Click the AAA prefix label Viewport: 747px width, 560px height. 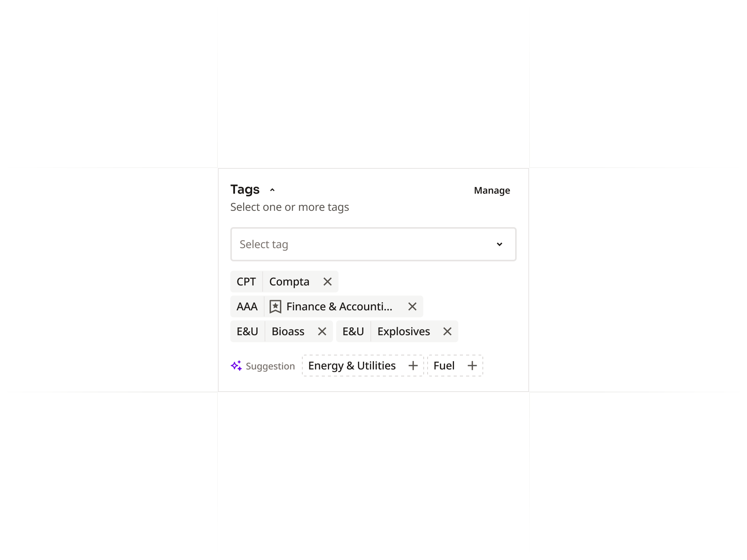point(247,306)
